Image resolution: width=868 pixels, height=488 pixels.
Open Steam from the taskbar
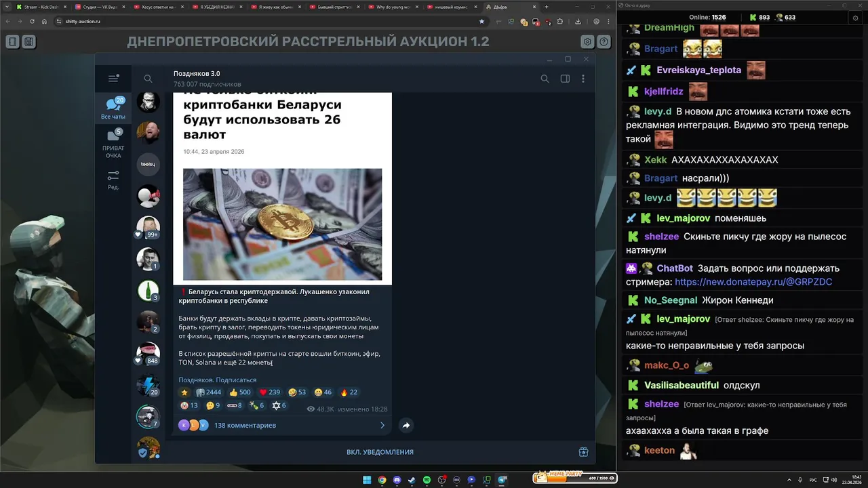[x=412, y=480]
